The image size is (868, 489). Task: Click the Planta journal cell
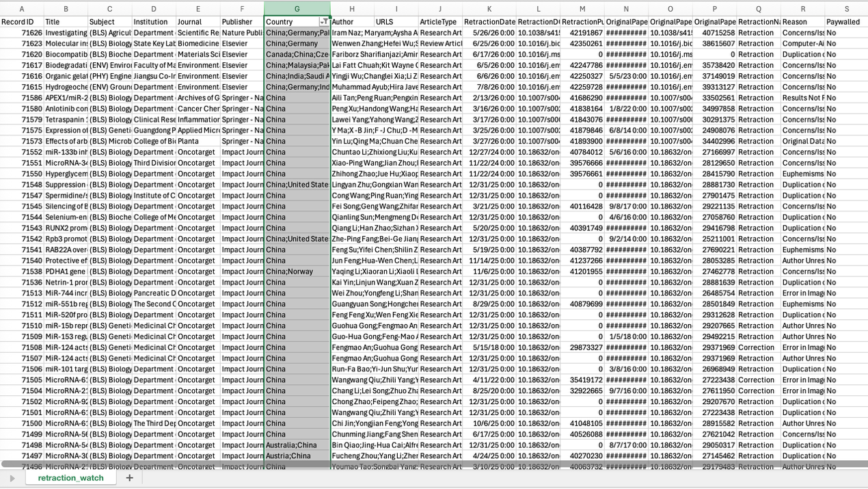pos(198,142)
